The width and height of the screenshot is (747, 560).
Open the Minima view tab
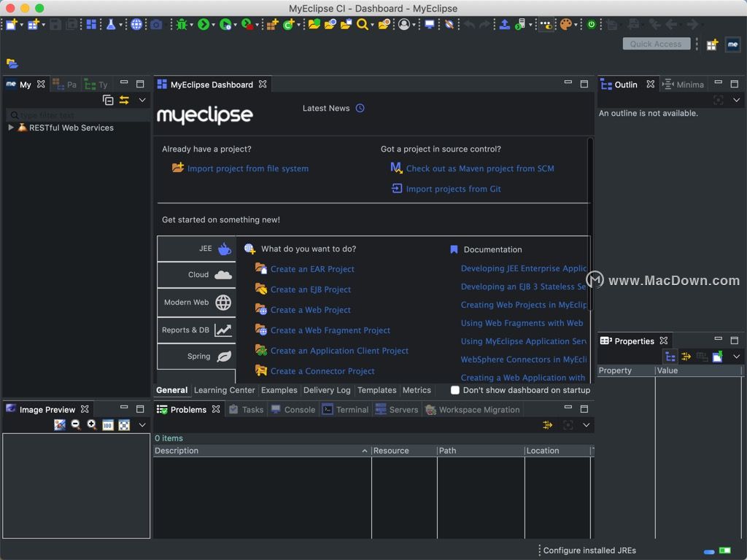(x=683, y=85)
